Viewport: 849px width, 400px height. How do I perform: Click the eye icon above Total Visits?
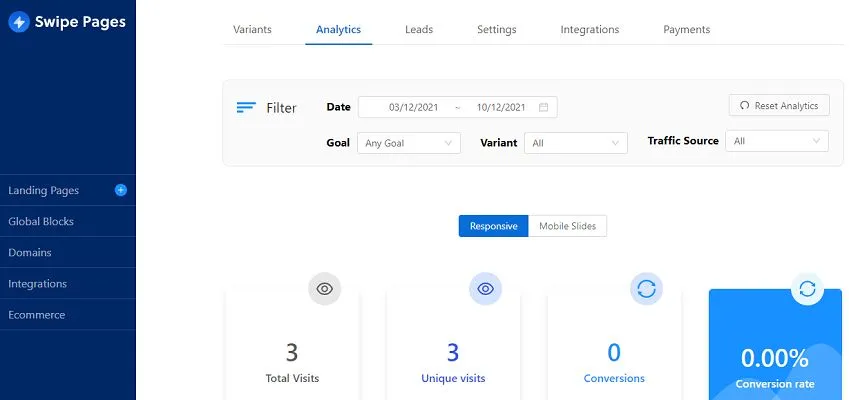(x=324, y=288)
